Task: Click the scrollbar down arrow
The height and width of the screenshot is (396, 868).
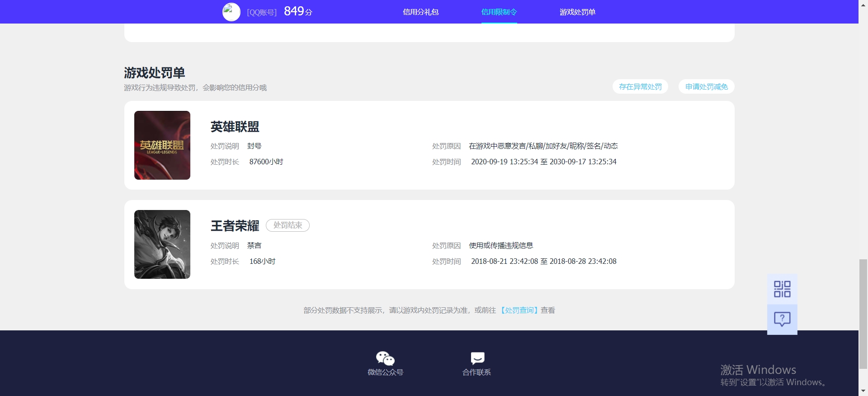Action: point(863,391)
